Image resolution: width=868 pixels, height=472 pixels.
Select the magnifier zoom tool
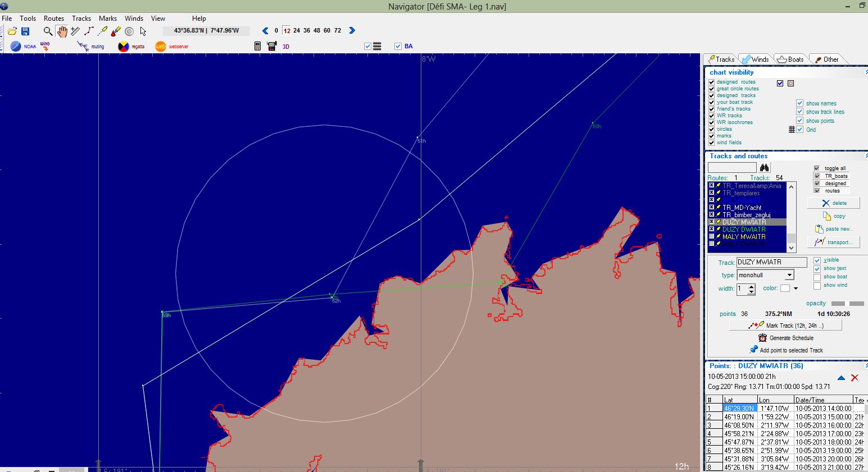click(48, 31)
